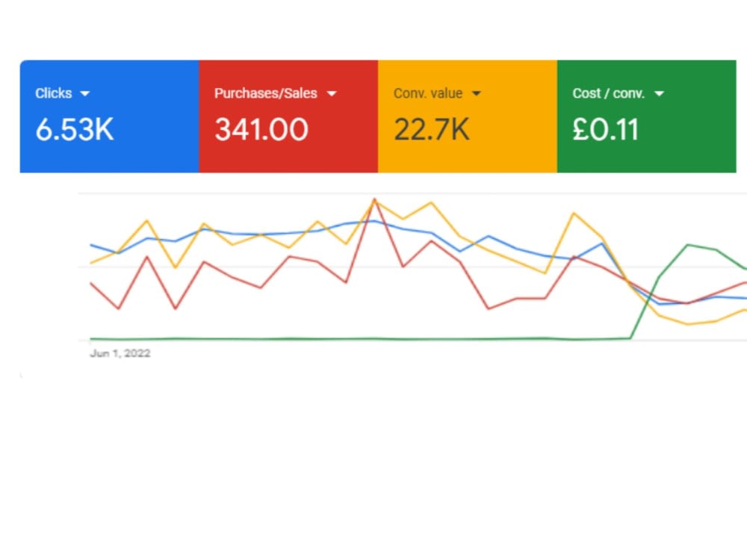Open the Cost / conv. metric dropdown arrow
Viewport: 747px width, 560px height.
[x=659, y=93]
